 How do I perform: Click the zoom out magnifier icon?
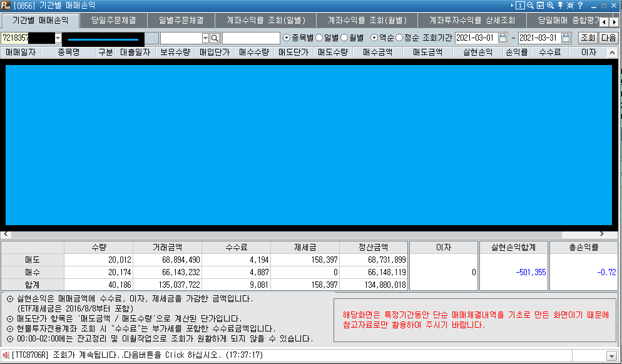click(x=531, y=6)
